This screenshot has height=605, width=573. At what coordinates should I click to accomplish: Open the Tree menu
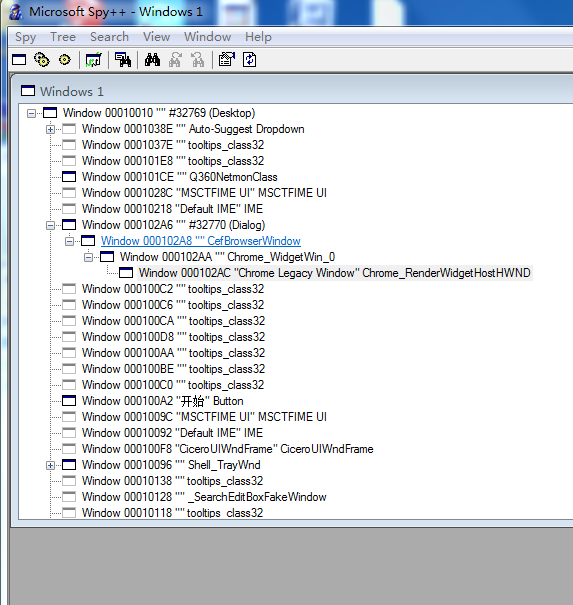pyautogui.click(x=63, y=37)
